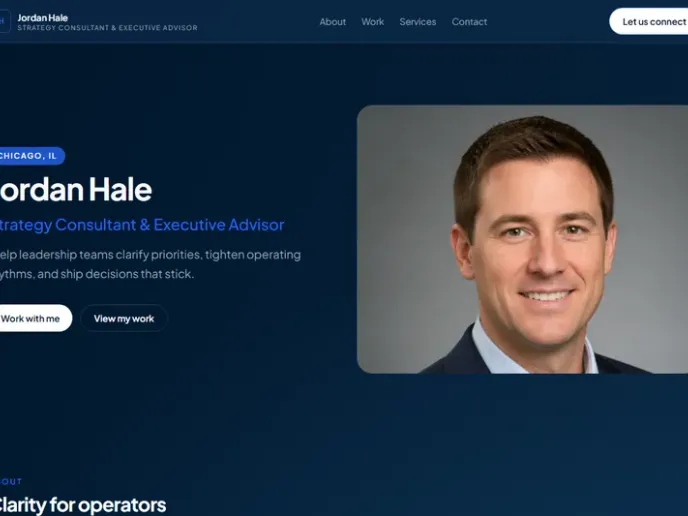Open the View my work button
This screenshot has height=516, width=688.
click(x=124, y=318)
